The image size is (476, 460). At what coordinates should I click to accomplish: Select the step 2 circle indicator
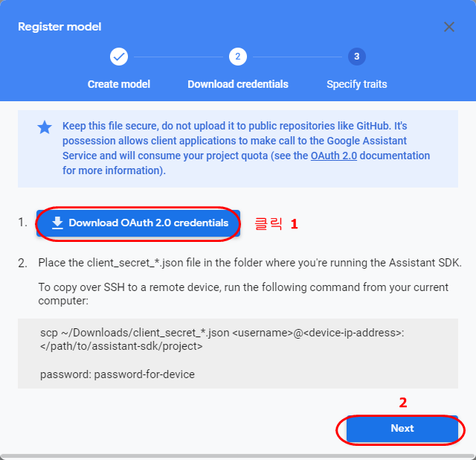238,57
